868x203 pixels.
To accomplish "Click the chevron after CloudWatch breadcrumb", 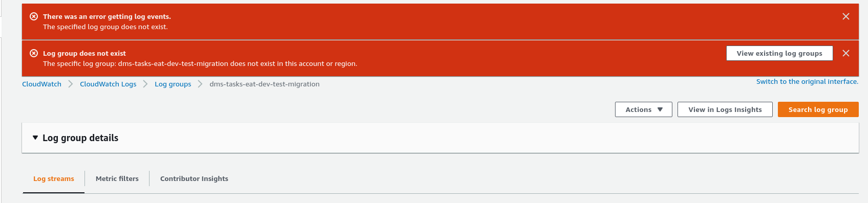I will (x=70, y=84).
